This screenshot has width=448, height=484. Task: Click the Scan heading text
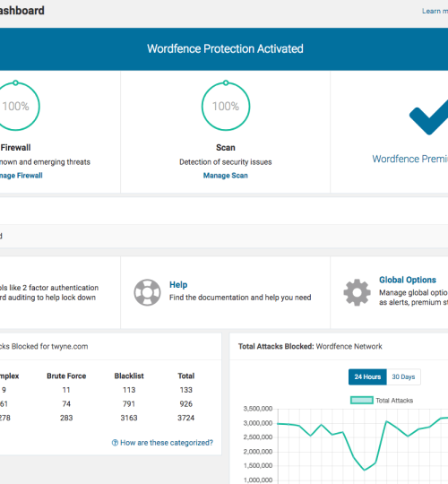click(x=226, y=148)
